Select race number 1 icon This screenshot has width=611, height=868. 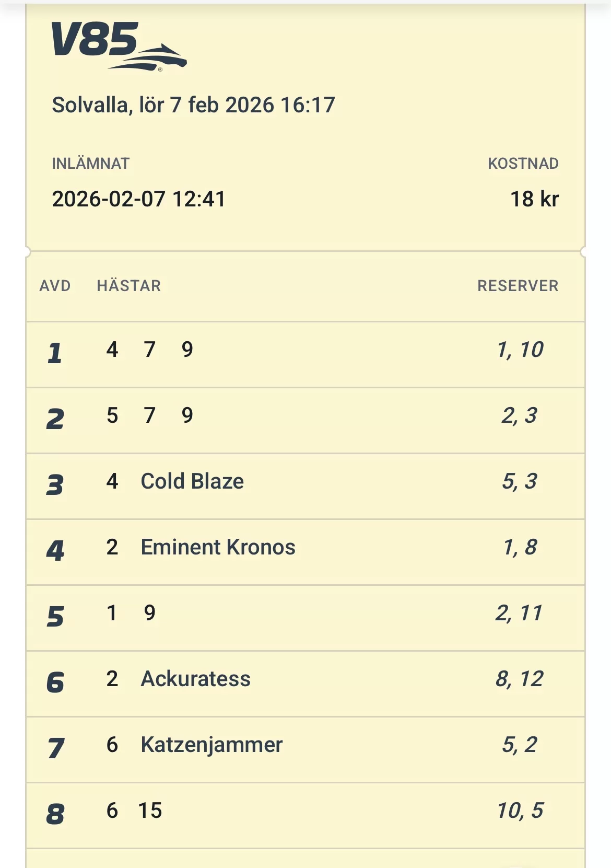pyautogui.click(x=55, y=354)
